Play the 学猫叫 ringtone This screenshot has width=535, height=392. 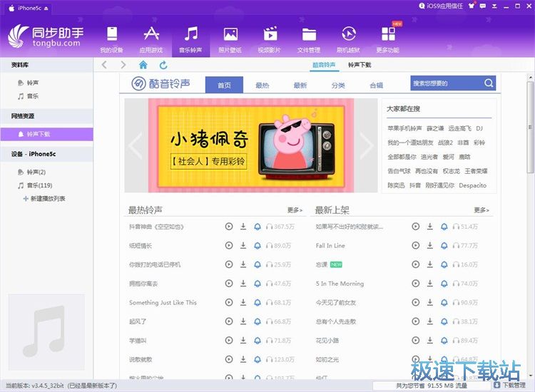[x=229, y=340]
